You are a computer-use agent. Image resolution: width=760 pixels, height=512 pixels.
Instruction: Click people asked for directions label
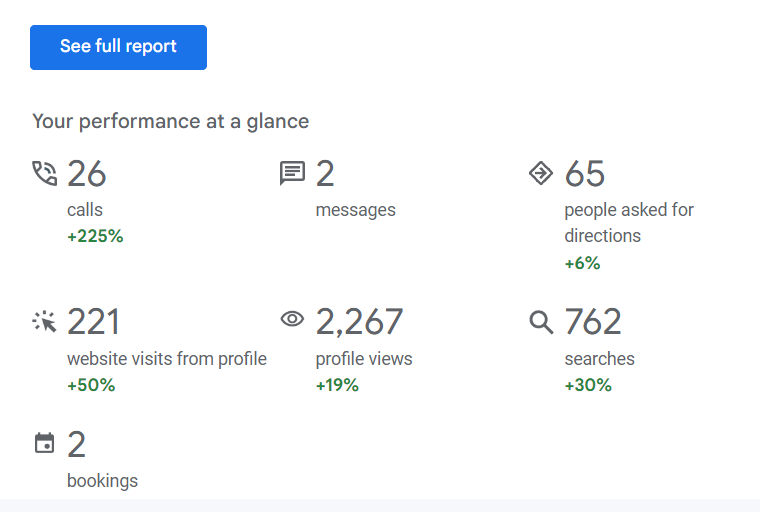(x=629, y=223)
